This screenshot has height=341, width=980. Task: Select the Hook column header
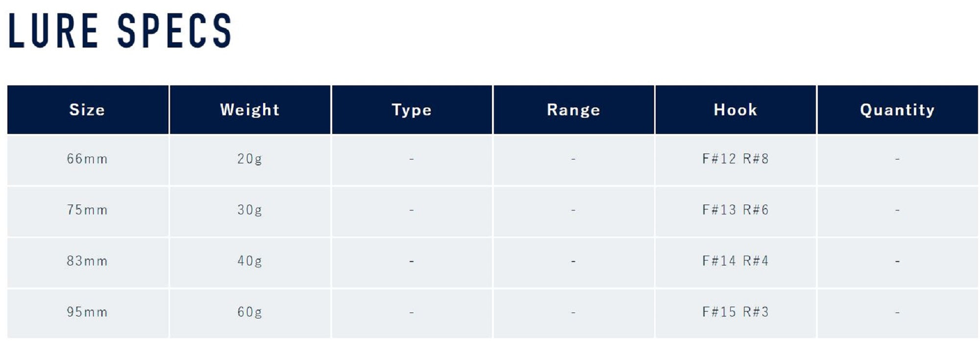tap(735, 109)
